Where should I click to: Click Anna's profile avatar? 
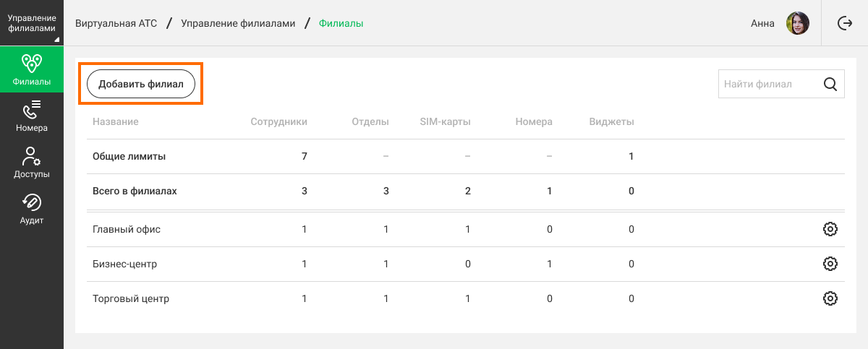click(798, 23)
